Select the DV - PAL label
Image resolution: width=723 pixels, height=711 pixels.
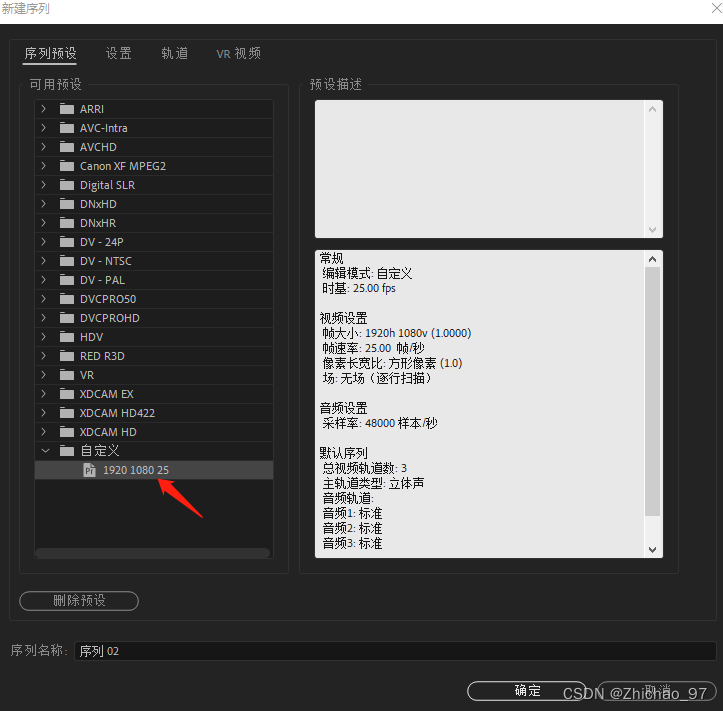[102, 280]
